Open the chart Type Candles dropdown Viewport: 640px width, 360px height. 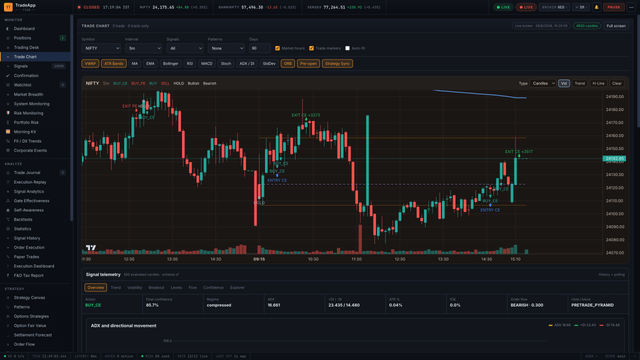tap(543, 83)
